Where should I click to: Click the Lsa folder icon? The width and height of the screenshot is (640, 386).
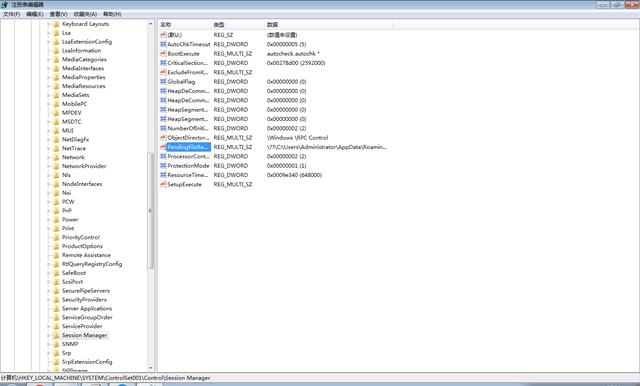click(x=56, y=33)
